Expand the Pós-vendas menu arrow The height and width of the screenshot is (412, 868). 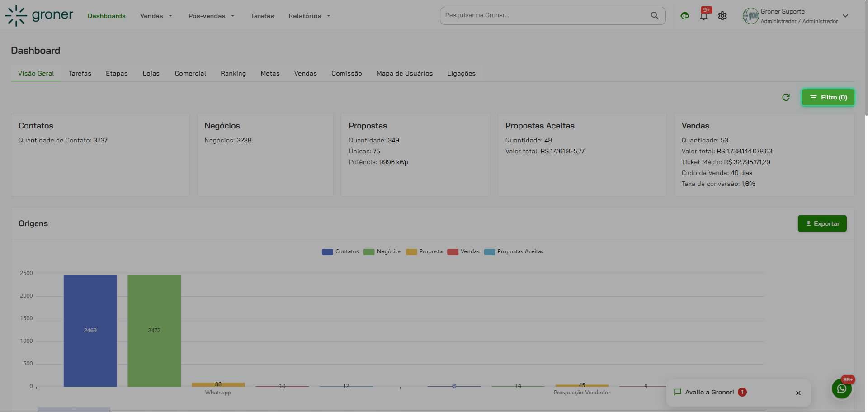(x=233, y=16)
